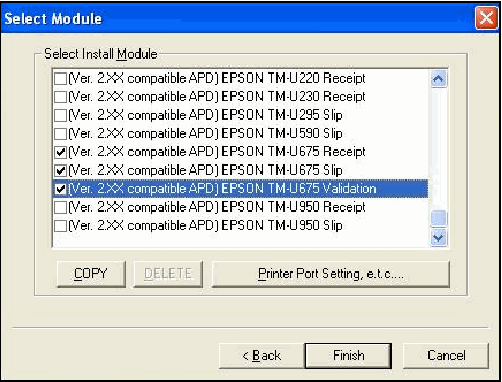Uncheck the TM-U675 Slip checkbox
Viewport: 502px width, 382px height.
click(60, 171)
